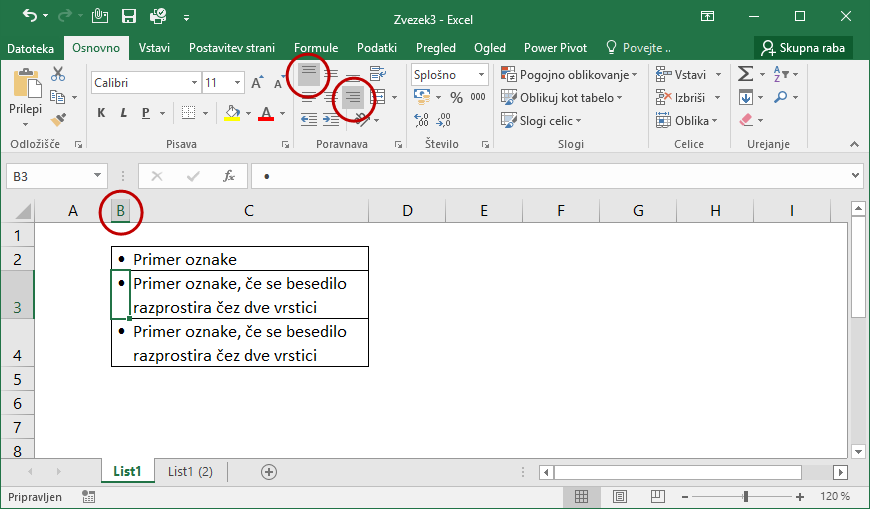Click the Sort and Filter AZ icon
The width and height of the screenshot is (870, 509).
tap(781, 73)
